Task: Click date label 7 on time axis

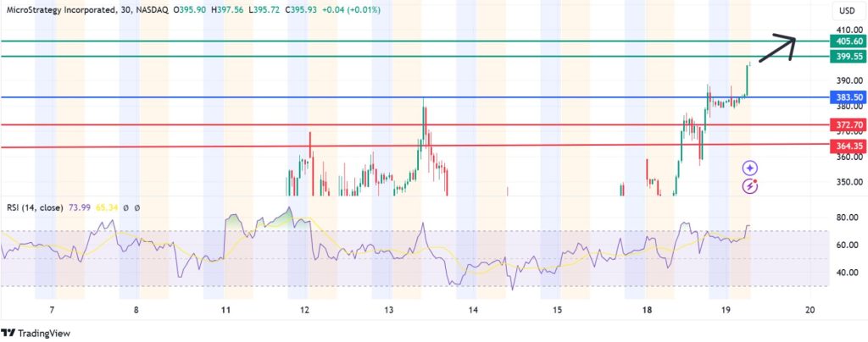Action: click(x=52, y=310)
